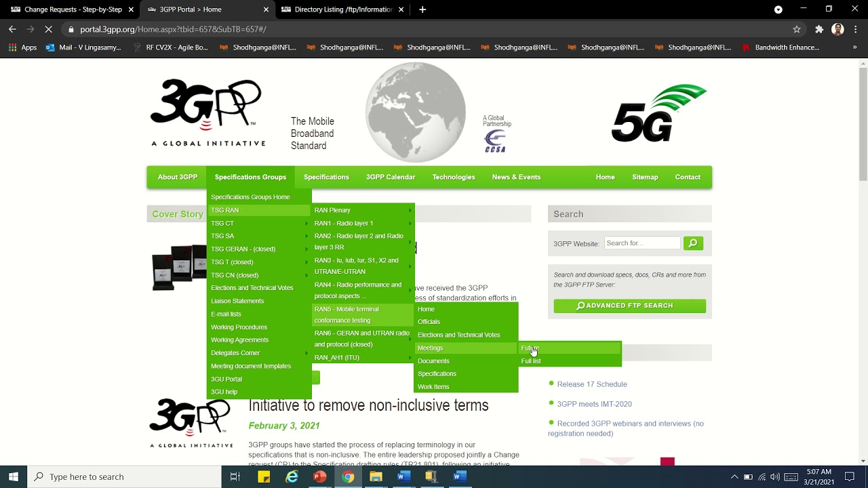
Task: Open the Windows notification center
Action: click(850, 476)
